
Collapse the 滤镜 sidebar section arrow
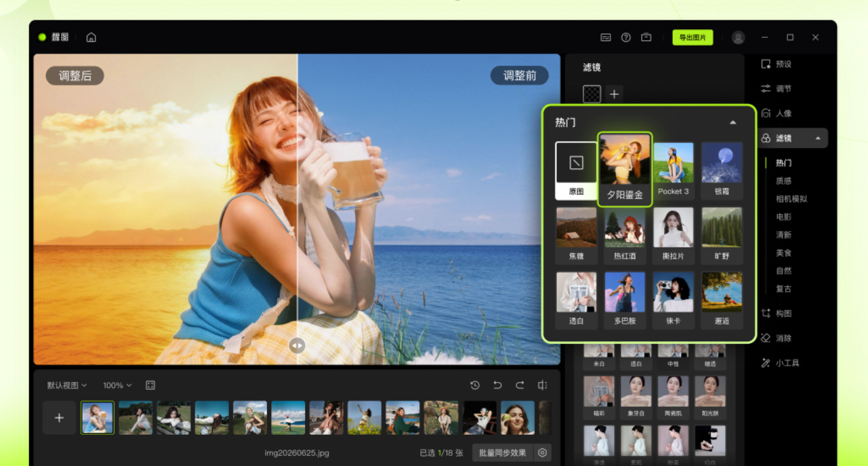pos(818,138)
